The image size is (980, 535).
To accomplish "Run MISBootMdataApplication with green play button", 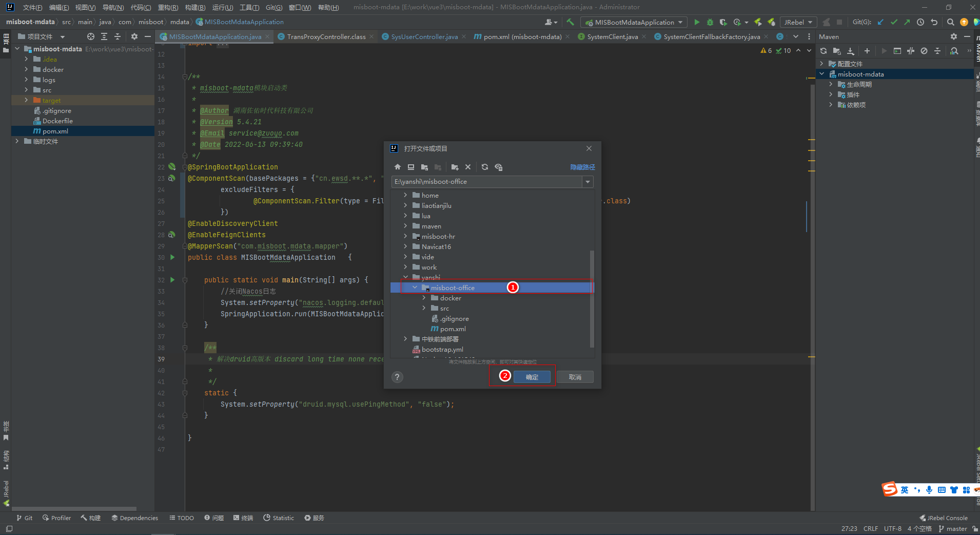I will [x=697, y=22].
